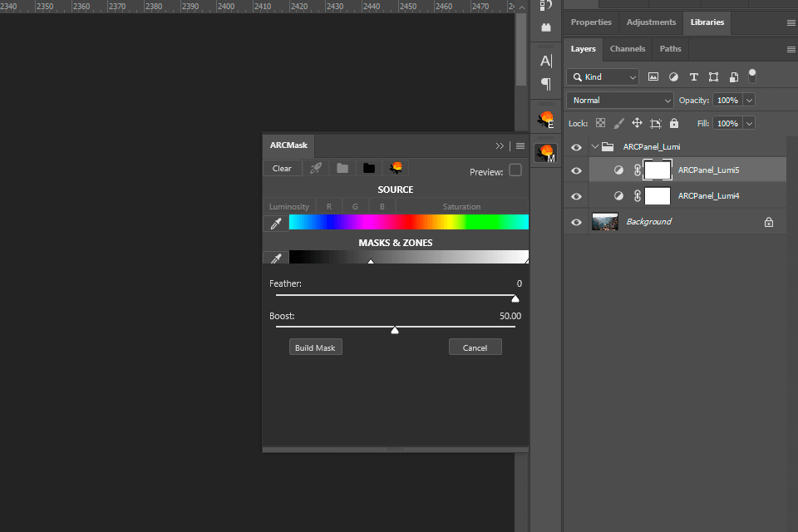
Task: Click the lock image pixels brush icon
Action: coord(618,123)
